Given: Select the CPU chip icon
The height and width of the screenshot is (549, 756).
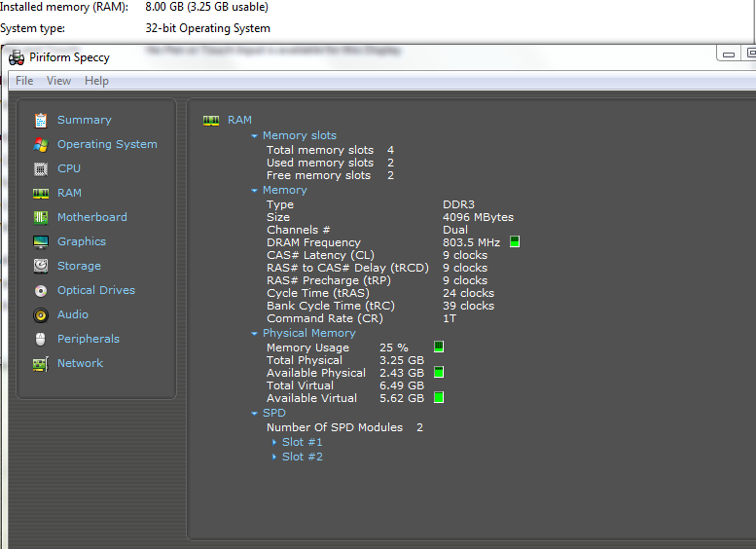Looking at the screenshot, I should 40,168.
